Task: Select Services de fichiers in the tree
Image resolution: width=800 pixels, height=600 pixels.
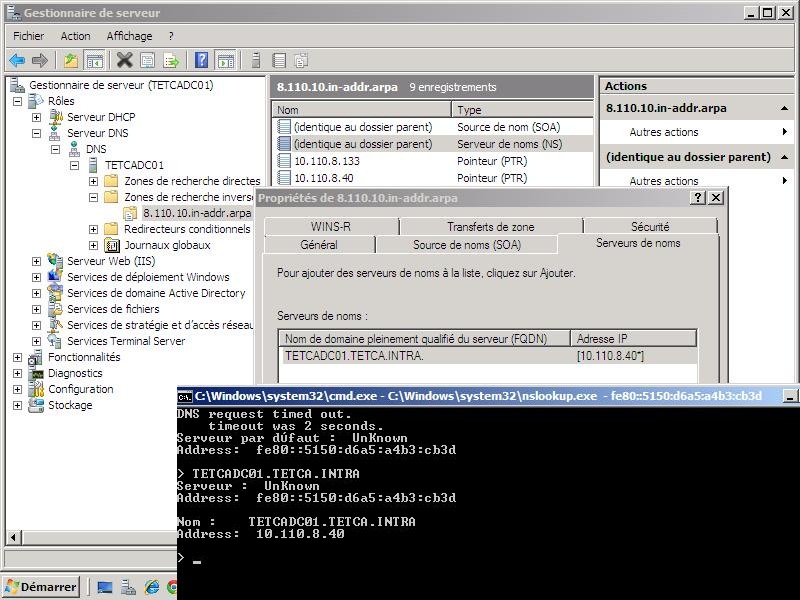Action: tap(113, 309)
